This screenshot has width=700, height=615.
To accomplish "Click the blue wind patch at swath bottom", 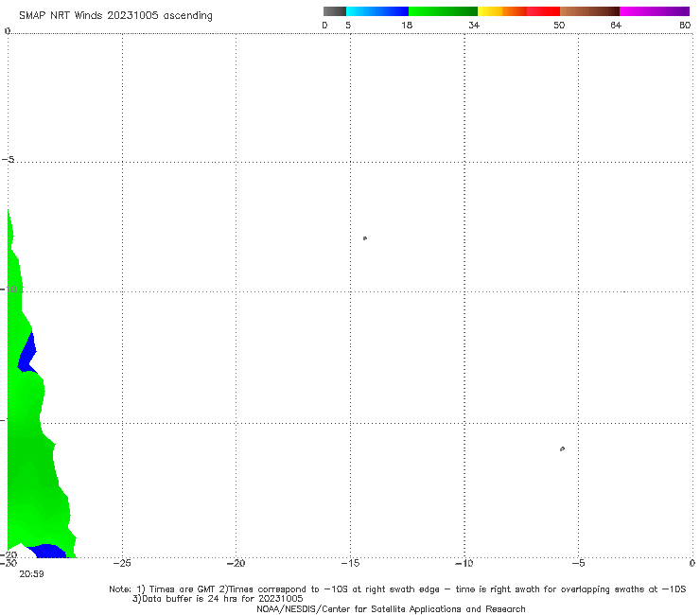I will click(x=47, y=551).
